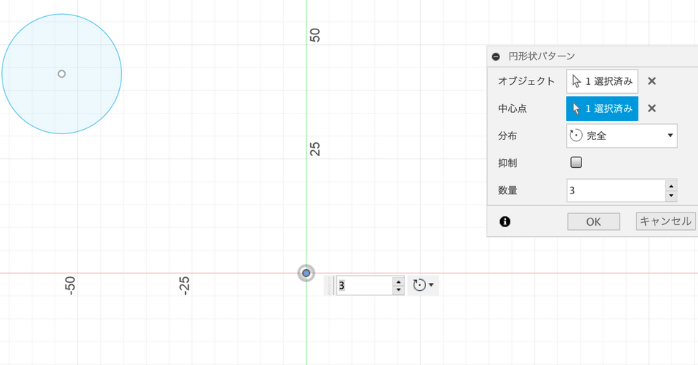Activate the 中心点 selection box
The width and height of the screenshot is (698, 365).
pos(602,108)
